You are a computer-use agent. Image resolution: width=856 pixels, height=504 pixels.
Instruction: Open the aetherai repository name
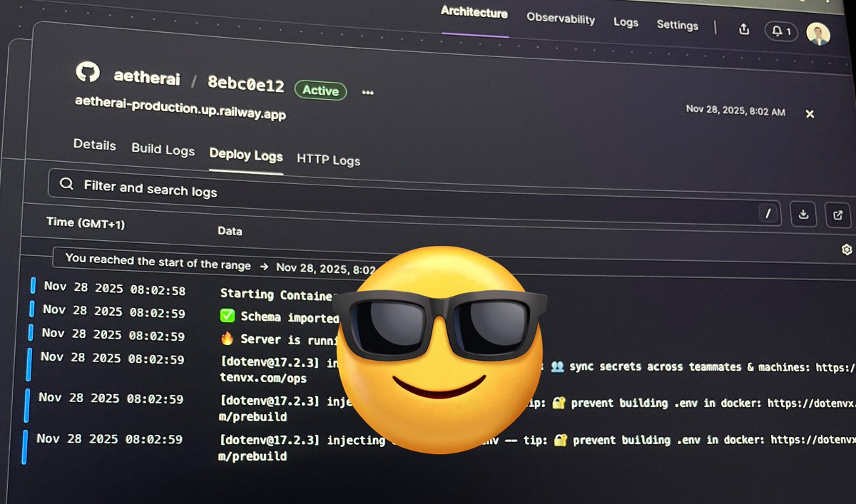click(x=146, y=76)
